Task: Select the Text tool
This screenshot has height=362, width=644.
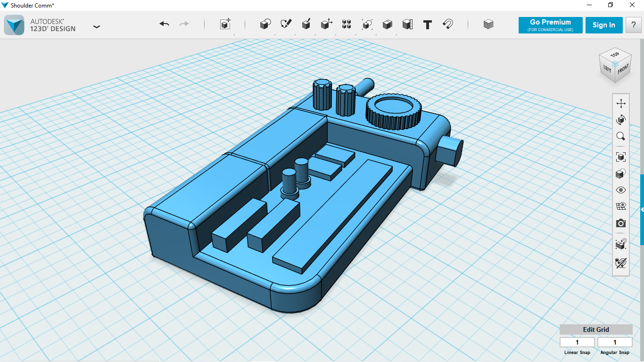Action: [428, 25]
